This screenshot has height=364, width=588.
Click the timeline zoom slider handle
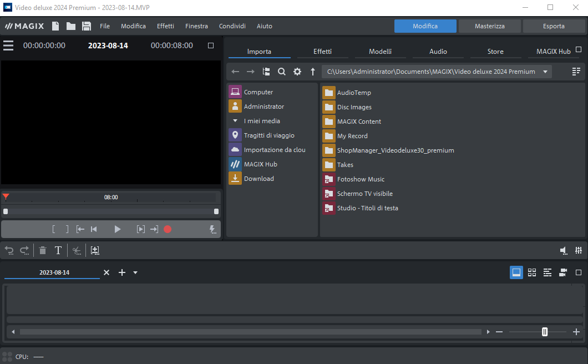(545, 332)
